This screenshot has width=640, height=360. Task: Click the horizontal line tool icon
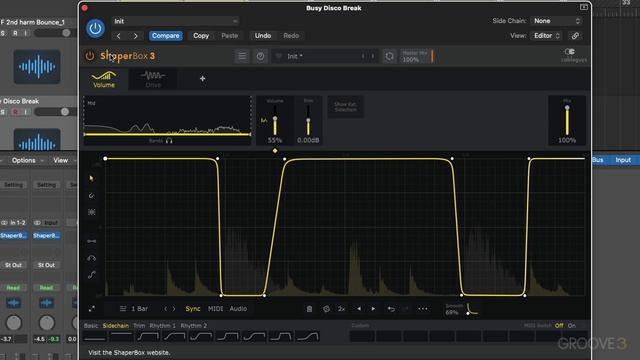[x=91, y=241]
